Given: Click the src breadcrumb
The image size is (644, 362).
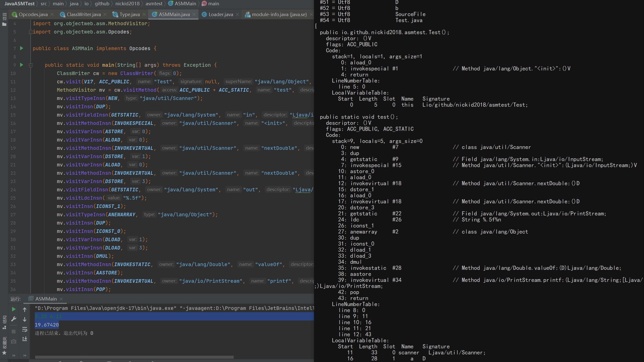Looking at the screenshot, I should (44, 4).
